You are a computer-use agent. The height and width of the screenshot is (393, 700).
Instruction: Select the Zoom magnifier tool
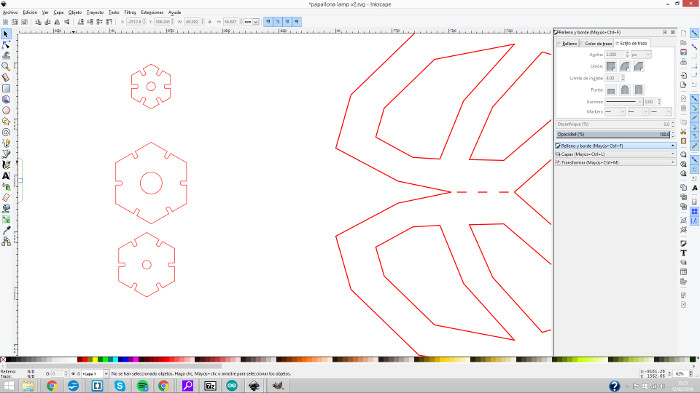6,67
